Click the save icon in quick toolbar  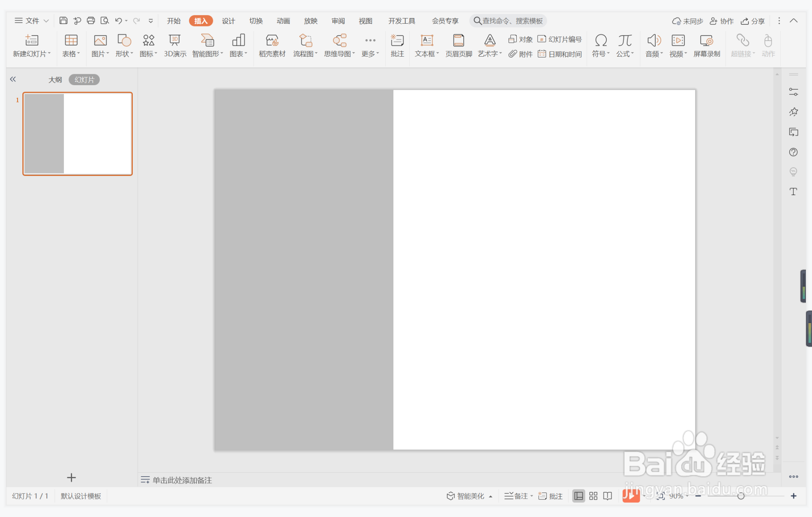[x=63, y=21]
